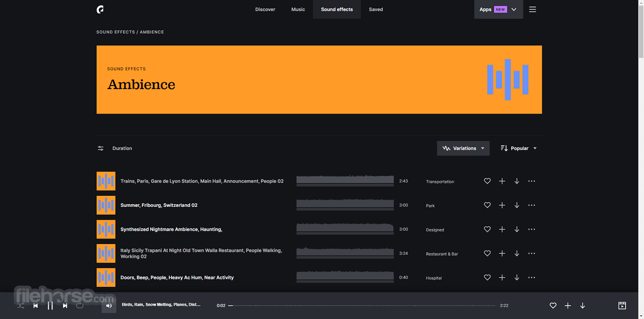Open the player queue panel icon
Screen dimensions: 644x319
coord(622,306)
